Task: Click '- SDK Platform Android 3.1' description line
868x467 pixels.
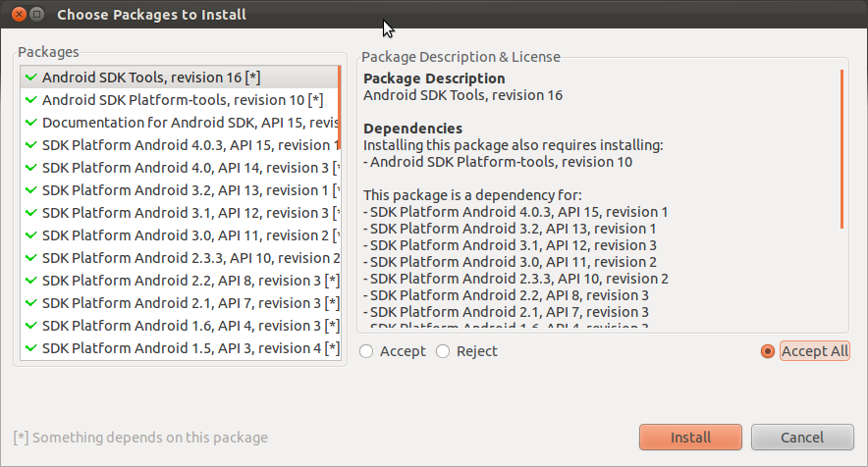Action: [x=510, y=245]
